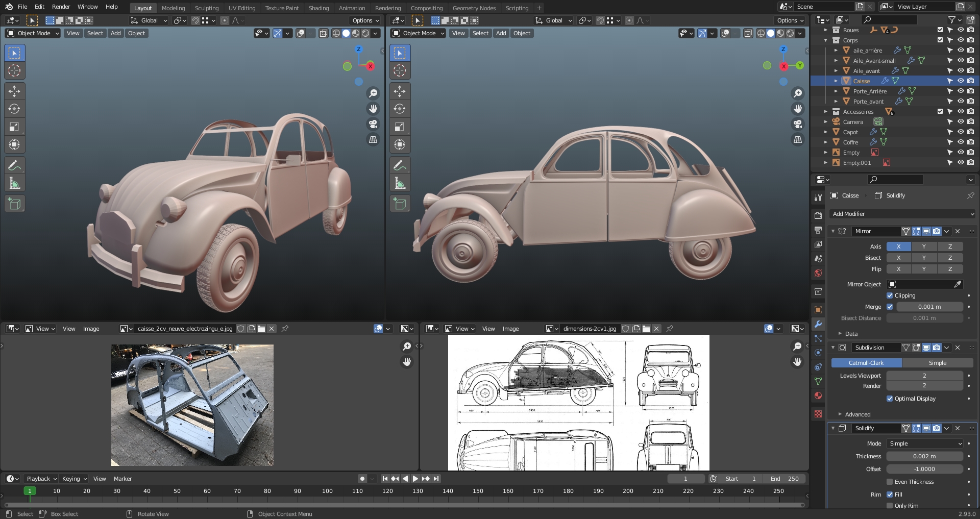Image resolution: width=980 pixels, height=519 pixels.
Task: Open the Render menu
Action: tap(61, 7)
